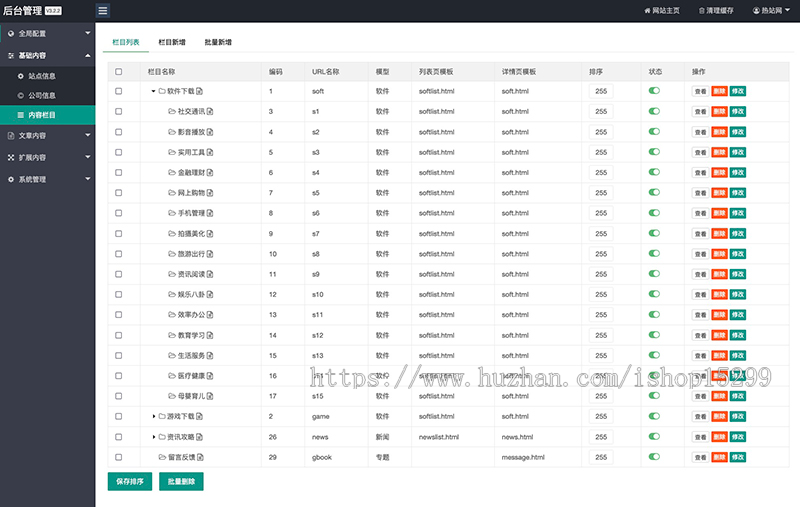Viewport: 800px width, 507px height.
Task: Click the page icon next to 留言反馈
Action: (201, 457)
